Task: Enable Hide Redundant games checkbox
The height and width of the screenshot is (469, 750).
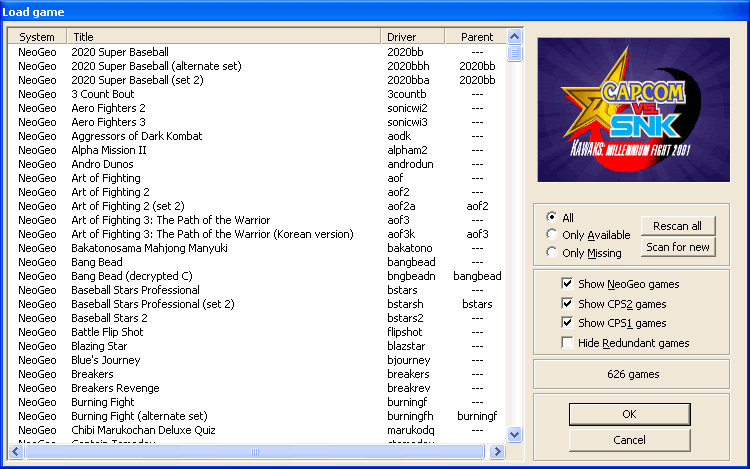Action: click(x=568, y=343)
